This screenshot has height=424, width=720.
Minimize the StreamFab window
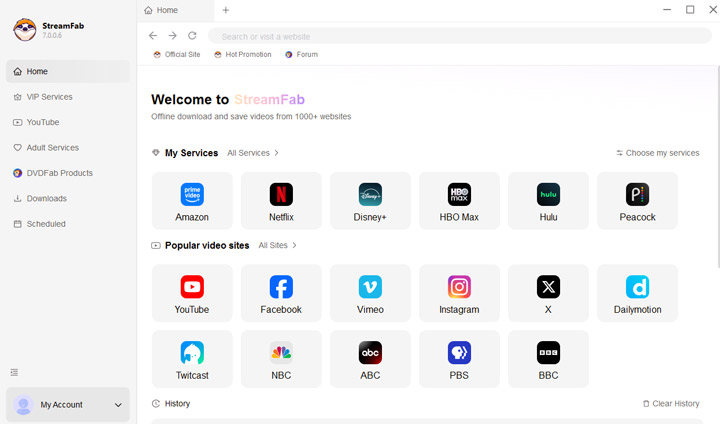pyautogui.click(x=667, y=10)
